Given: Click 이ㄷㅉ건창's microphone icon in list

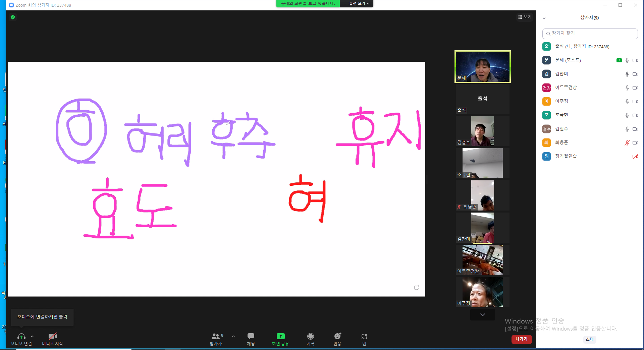Looking at the screenshot, I should point(627,88).
